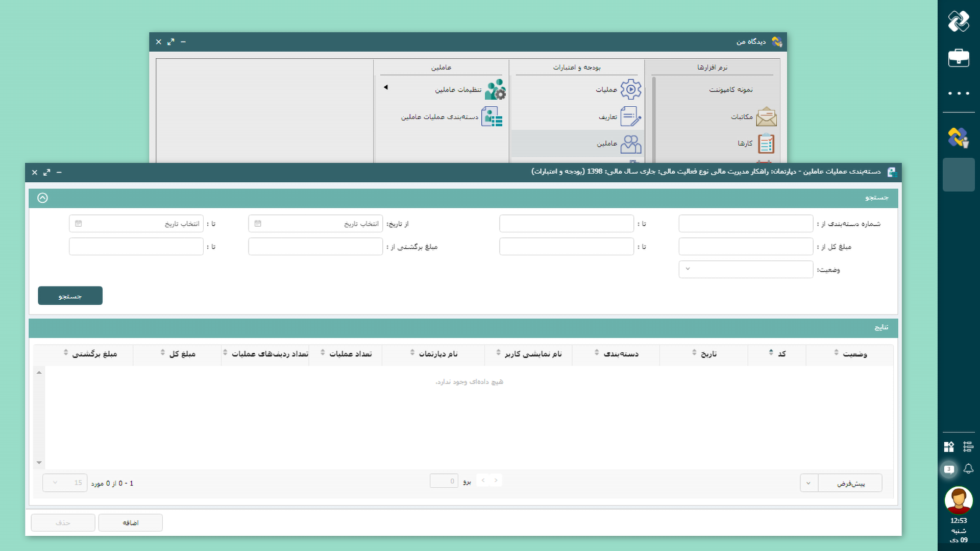The image size is (980, 551).
Task: Open تنظیمات عاملین settings icon
Action: coord(494,90)
